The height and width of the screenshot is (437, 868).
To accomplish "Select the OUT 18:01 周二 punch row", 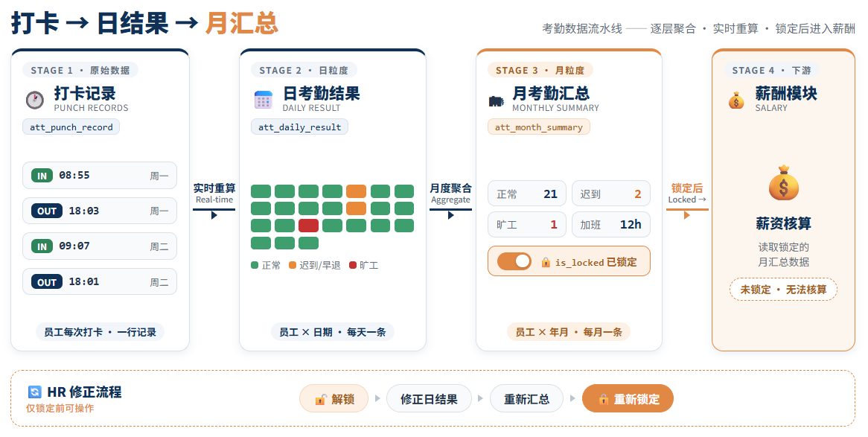I will click(100, 282).
